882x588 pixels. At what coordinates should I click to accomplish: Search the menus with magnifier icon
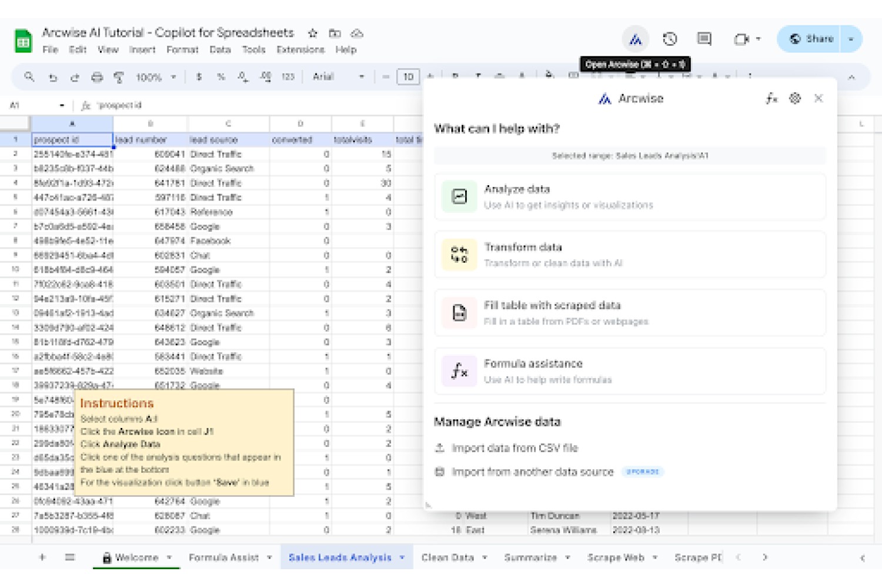click(x=29, y=76)
